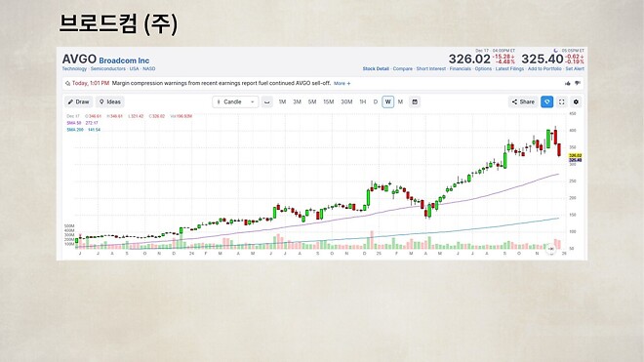The image size is (644, 362).
Task: Click the news search icon
Action: 67,83
